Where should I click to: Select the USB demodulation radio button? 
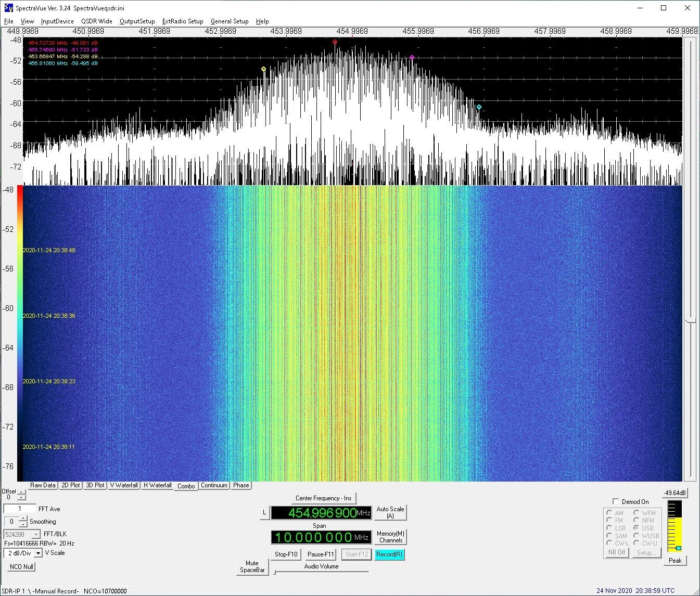(x=636, y=528)
